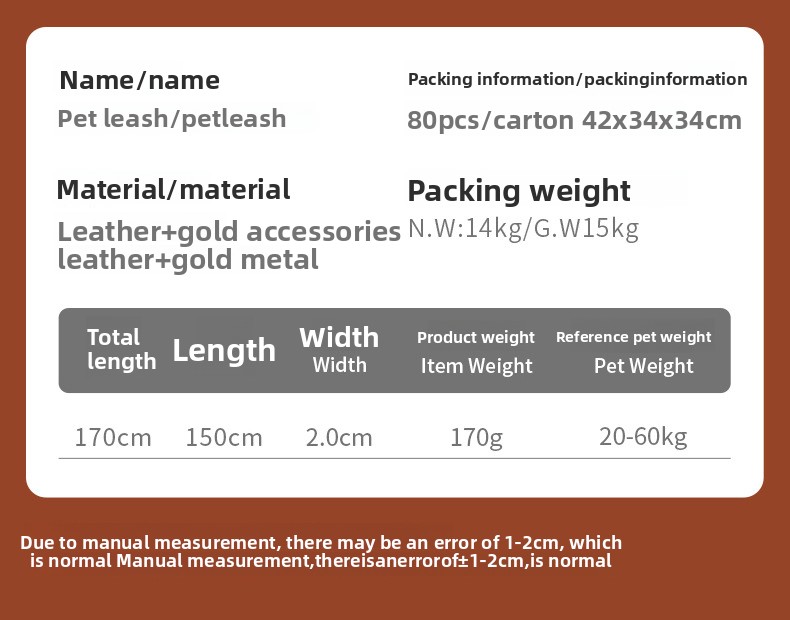Viewport: 790px width, 620px height.
Task: Select the Pet leash/petleash text
Action: point(171,119)
